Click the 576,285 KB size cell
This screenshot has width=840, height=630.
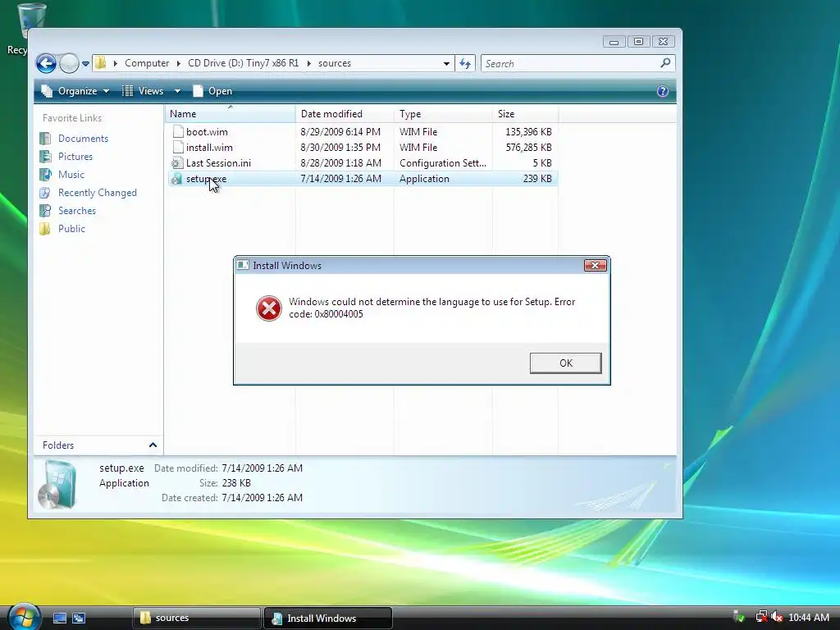528,148
